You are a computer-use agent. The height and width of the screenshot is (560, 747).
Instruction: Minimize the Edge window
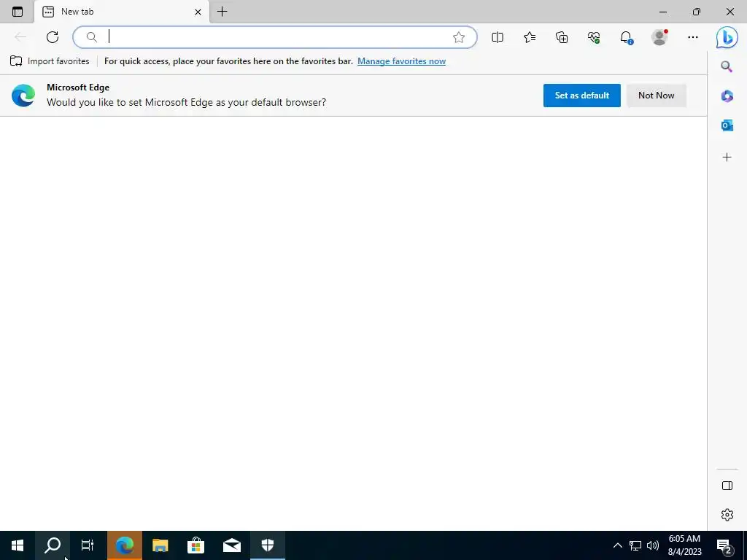tap(662, 12)
